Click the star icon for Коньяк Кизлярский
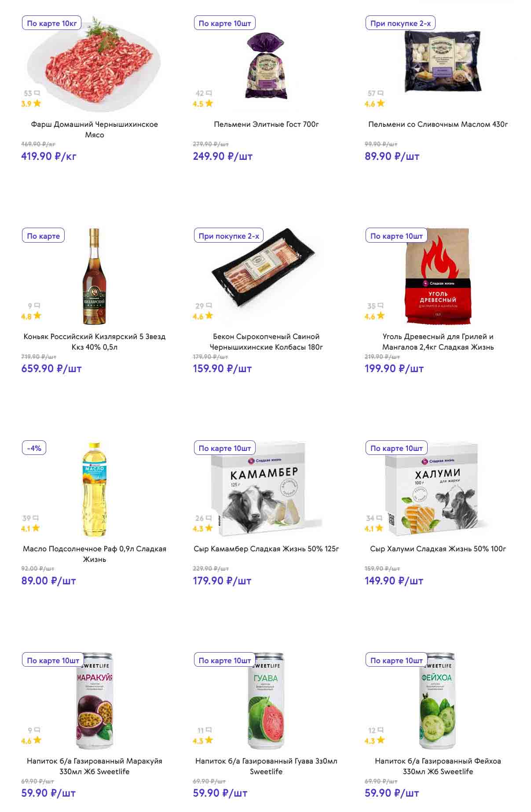This screenshot has width=531, height=812. 37,316
